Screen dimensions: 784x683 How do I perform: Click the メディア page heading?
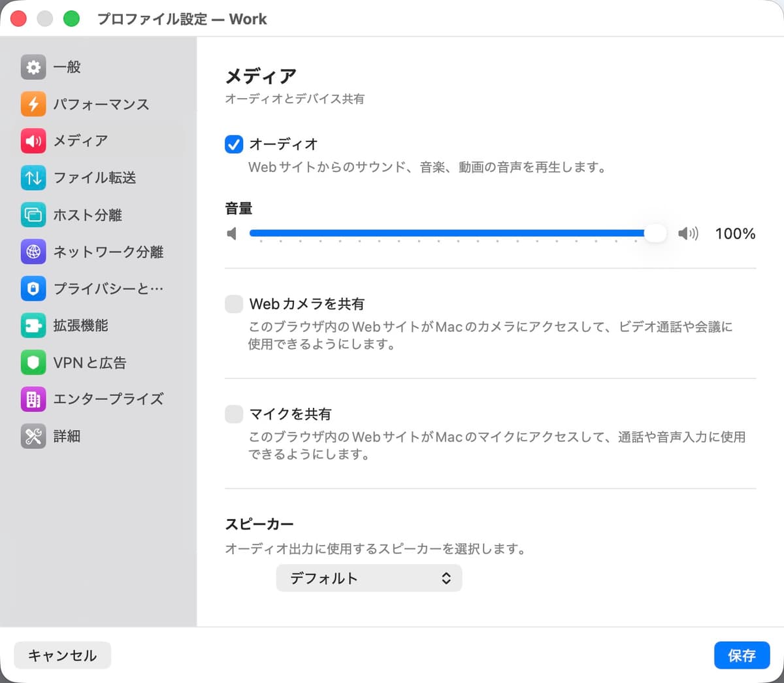261,76
